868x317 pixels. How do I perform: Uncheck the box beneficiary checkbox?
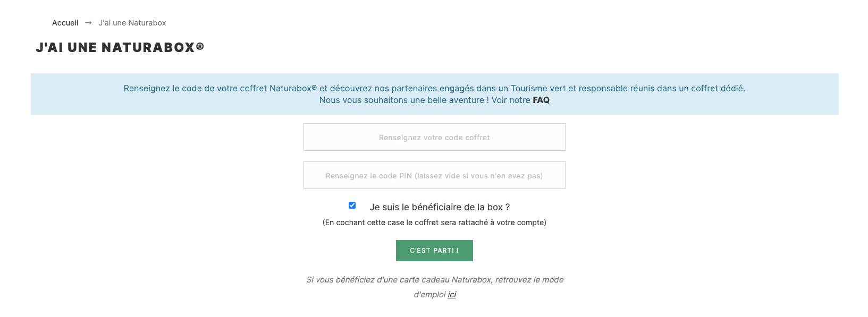pyautogui.click(x=352, y=205)
